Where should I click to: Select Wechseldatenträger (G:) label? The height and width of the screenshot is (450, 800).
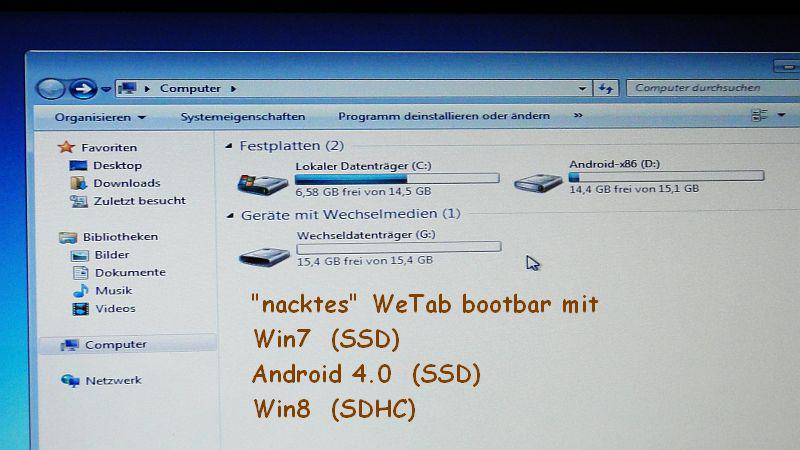366,235
